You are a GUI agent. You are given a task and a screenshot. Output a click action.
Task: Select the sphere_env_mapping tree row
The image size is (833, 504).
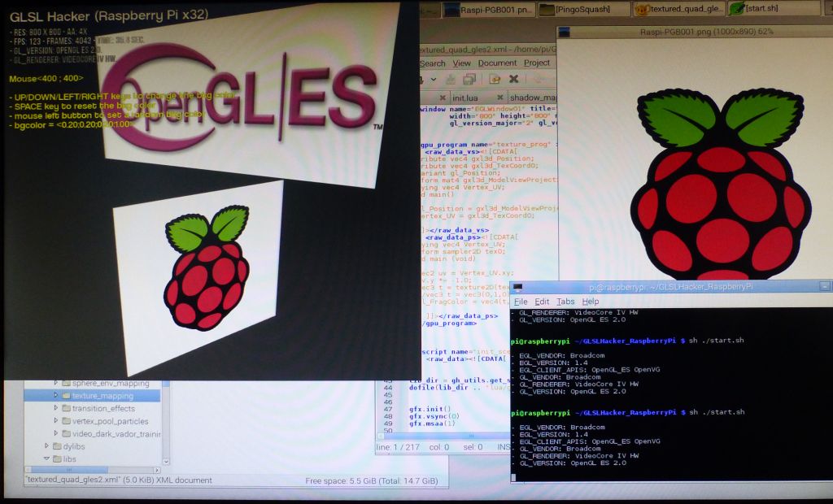93,383
